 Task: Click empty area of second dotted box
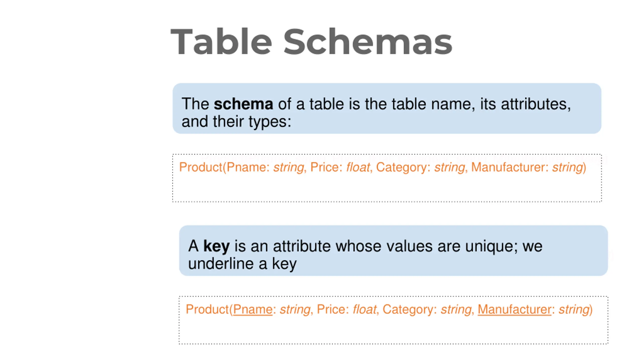pyautogui.click(x=393, y=331)
